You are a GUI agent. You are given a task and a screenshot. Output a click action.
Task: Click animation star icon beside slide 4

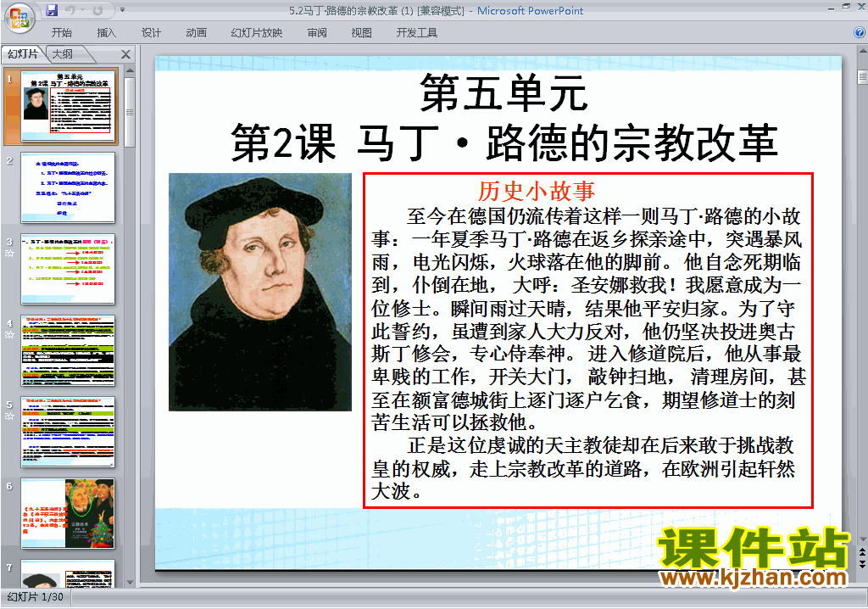point(9,335)
